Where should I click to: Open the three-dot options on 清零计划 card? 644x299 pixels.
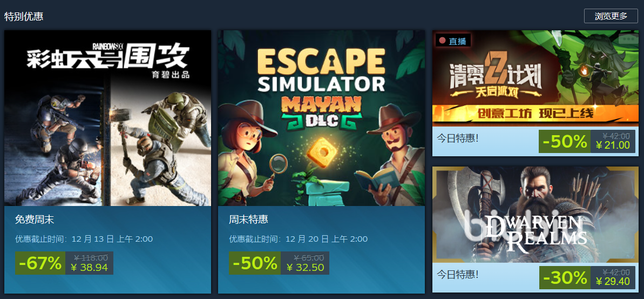pyautogui.click(x=628, y=39)
